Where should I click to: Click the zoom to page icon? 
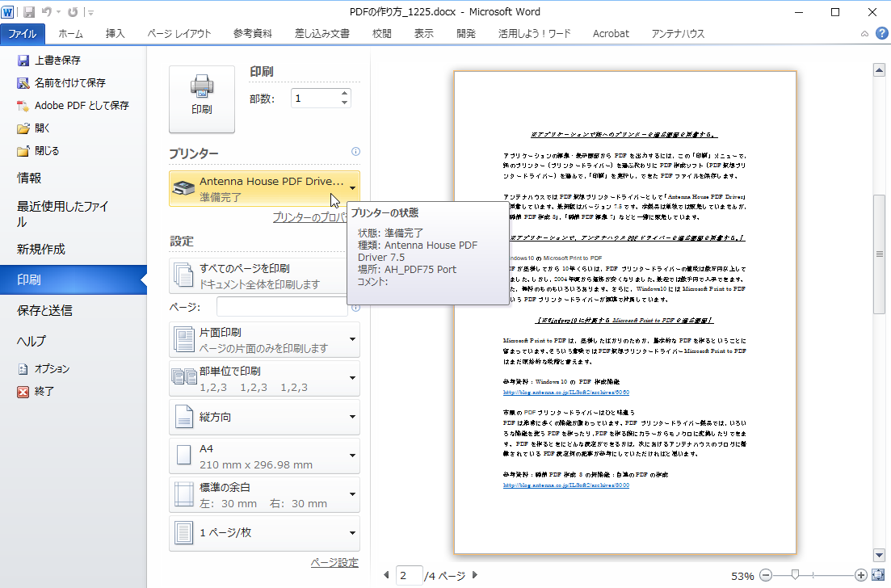pos(879,576)
